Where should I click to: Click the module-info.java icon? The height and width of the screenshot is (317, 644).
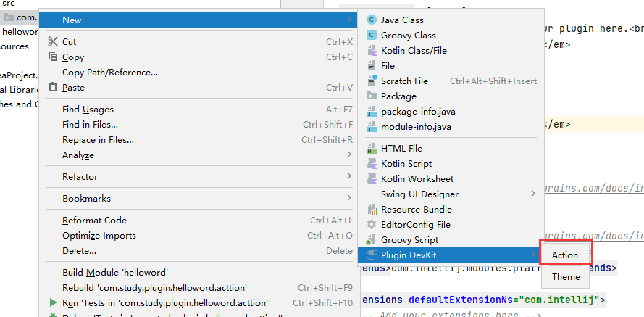point(372,127)
